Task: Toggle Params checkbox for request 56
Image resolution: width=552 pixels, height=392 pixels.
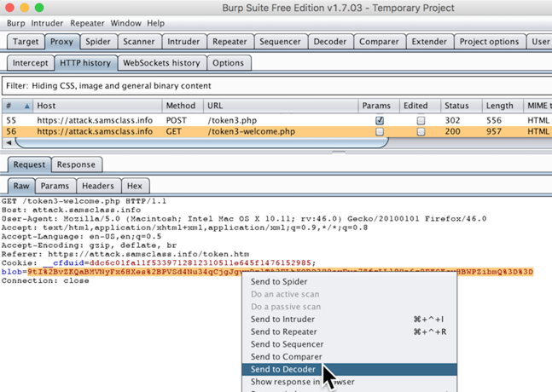Action: 380,131
